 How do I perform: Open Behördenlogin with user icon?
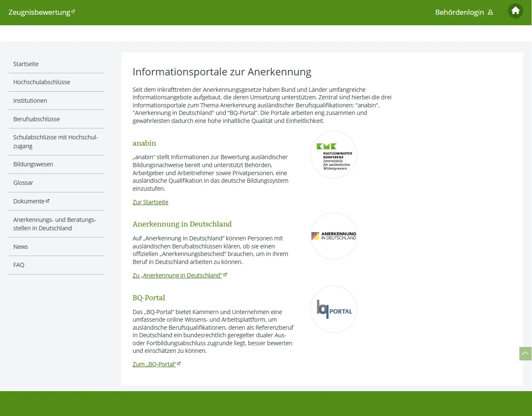(x=464, y=12)
